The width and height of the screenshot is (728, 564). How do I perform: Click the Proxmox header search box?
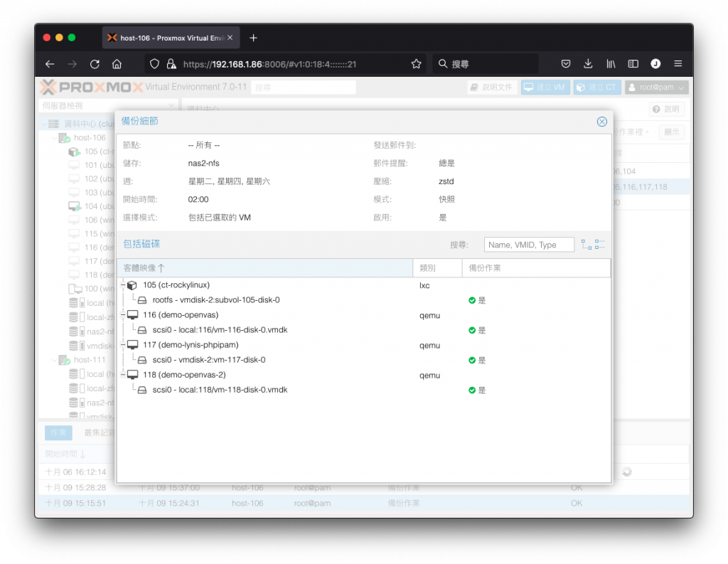(x=304, y=87)
